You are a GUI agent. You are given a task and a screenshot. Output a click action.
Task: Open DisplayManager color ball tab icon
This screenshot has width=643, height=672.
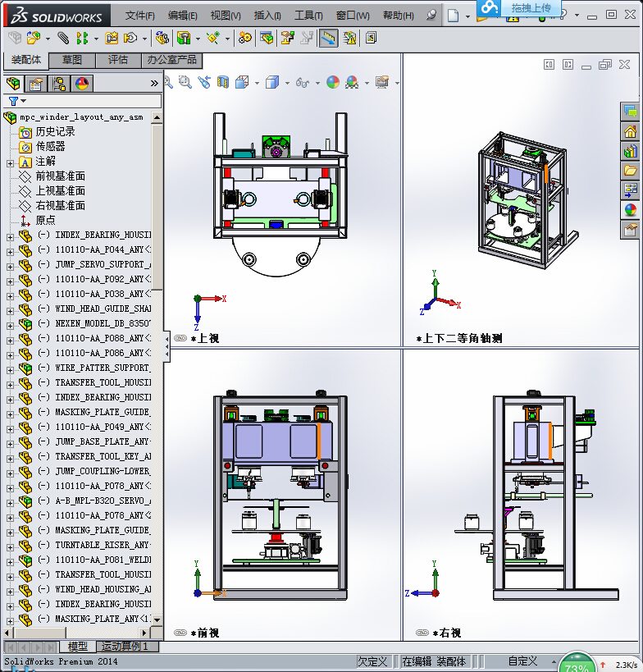pos(82,84)
